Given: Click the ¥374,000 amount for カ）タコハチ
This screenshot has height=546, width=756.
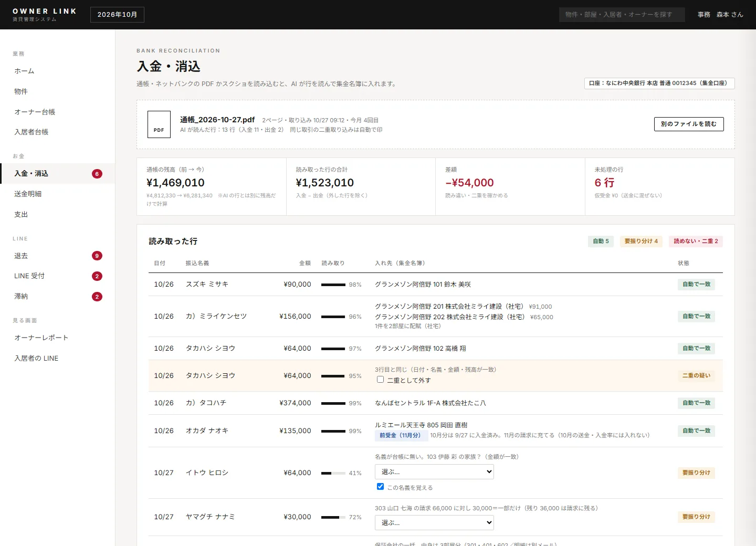Looking at the screenshot, I should pyautogui.click(x=295, y=403).
